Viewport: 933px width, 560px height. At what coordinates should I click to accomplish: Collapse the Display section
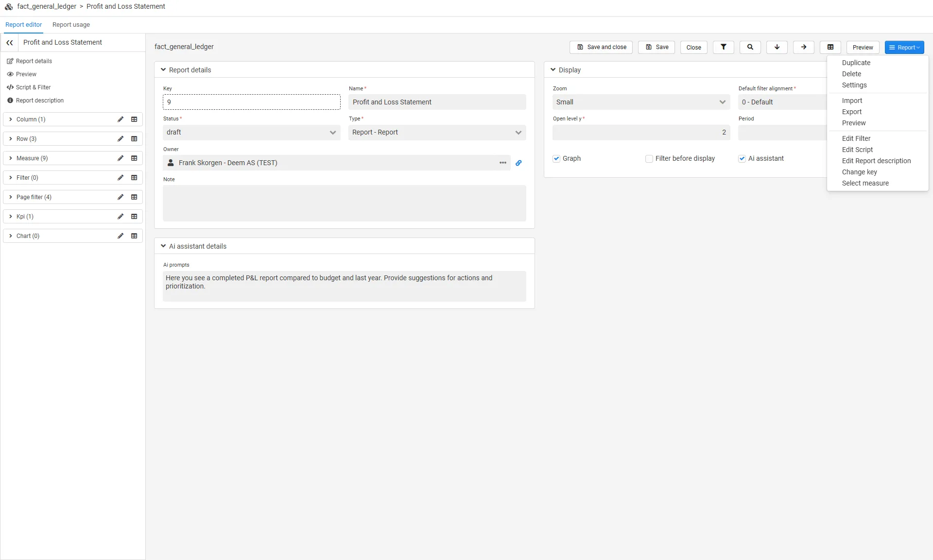point(553,70)
